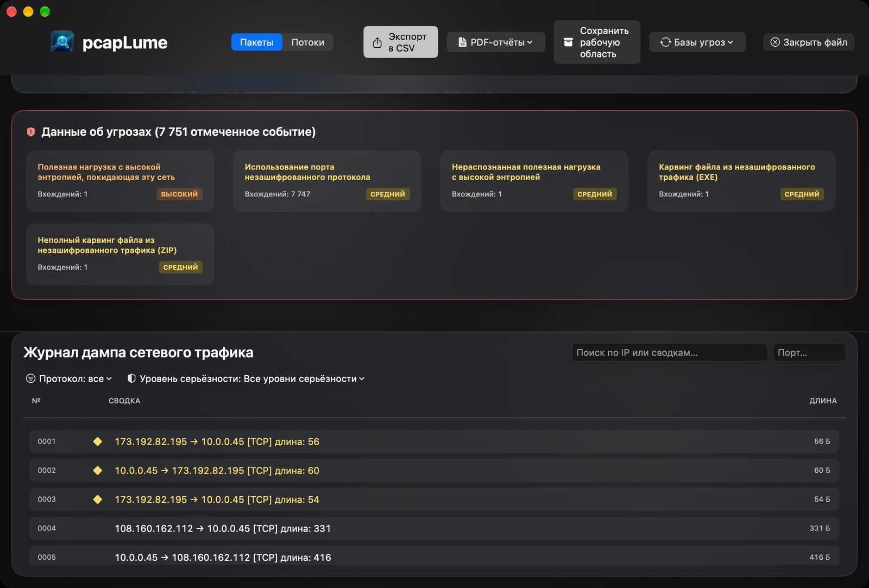Open the PDF-отчёты dropdown menu
The image size is (869, 588).
[496, 42]
